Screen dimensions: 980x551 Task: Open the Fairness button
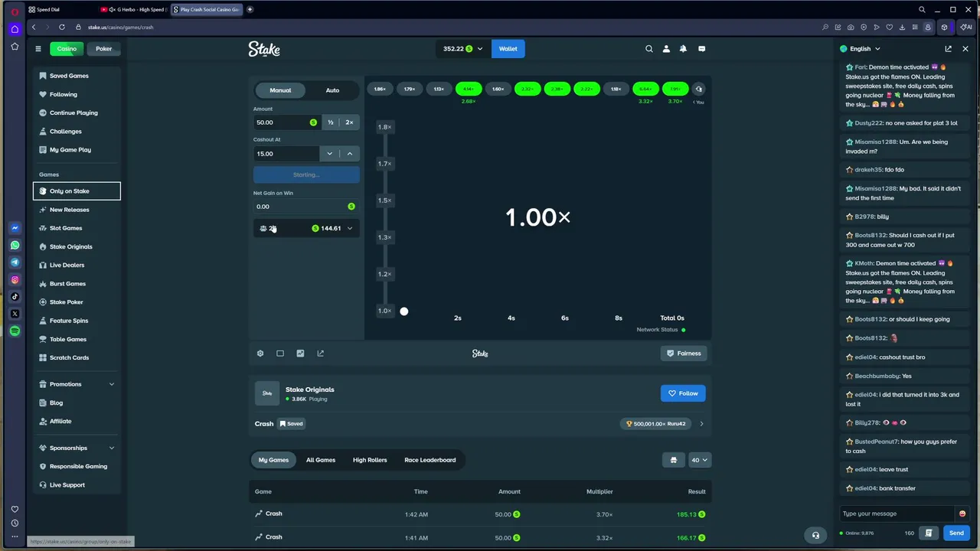pyautogui.click(x=684, y=354)
